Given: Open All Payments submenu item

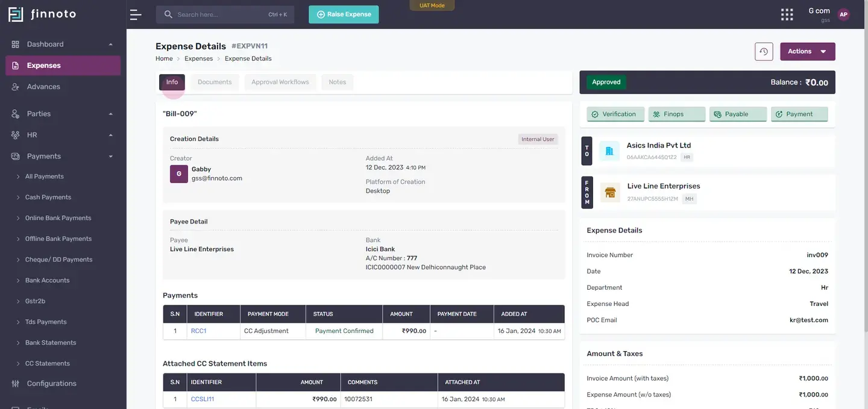Looking at the screenshot, I should point(45,176).
